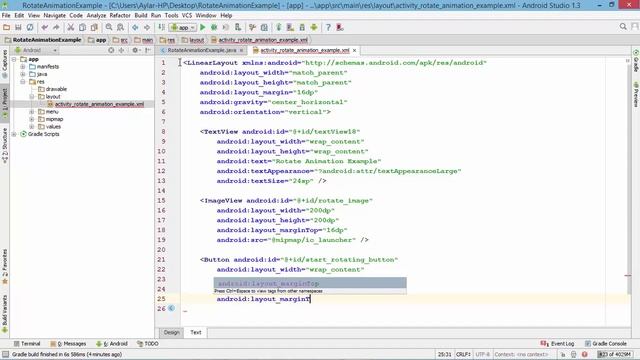640x360 pixels.
Task: Open the TODO tool window
Action: pos(148,344)
